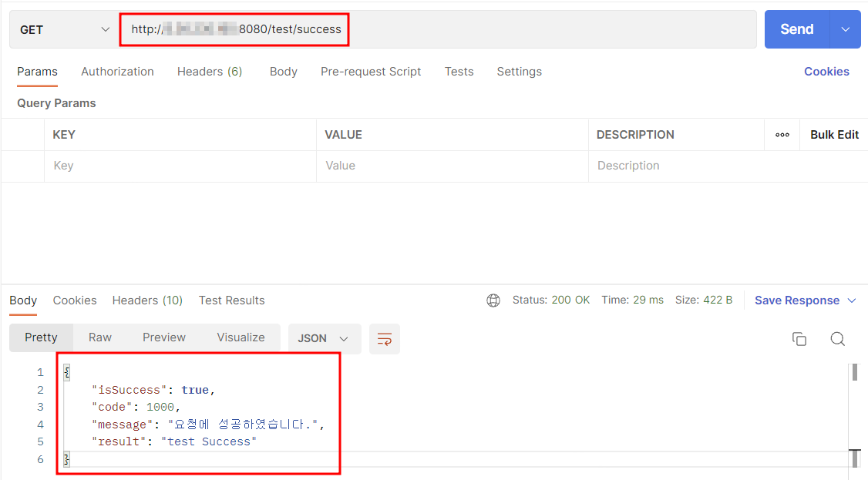Click the "result": "test Success" line

tap(173, 441)
